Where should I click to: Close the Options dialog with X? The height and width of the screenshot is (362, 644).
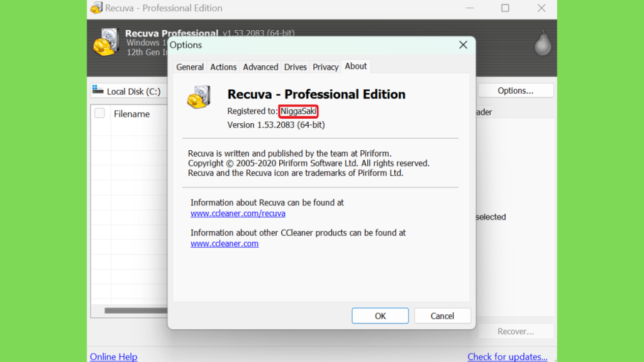coord(463,45)
